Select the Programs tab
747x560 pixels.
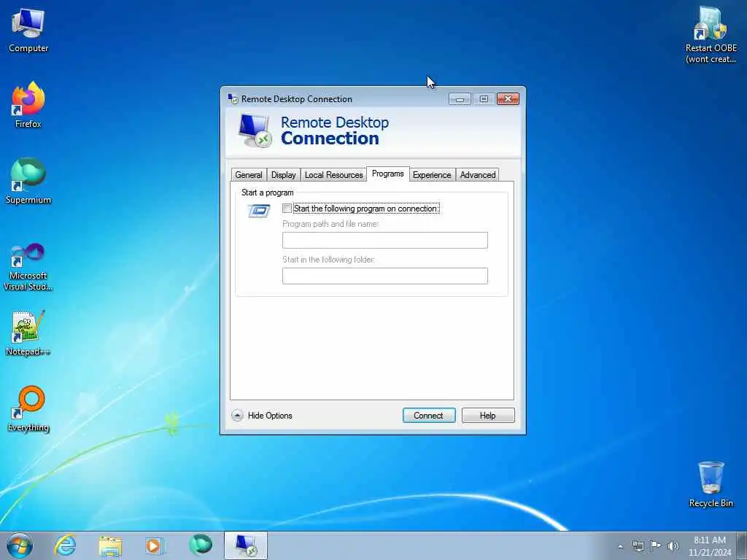tap(388, 174)
